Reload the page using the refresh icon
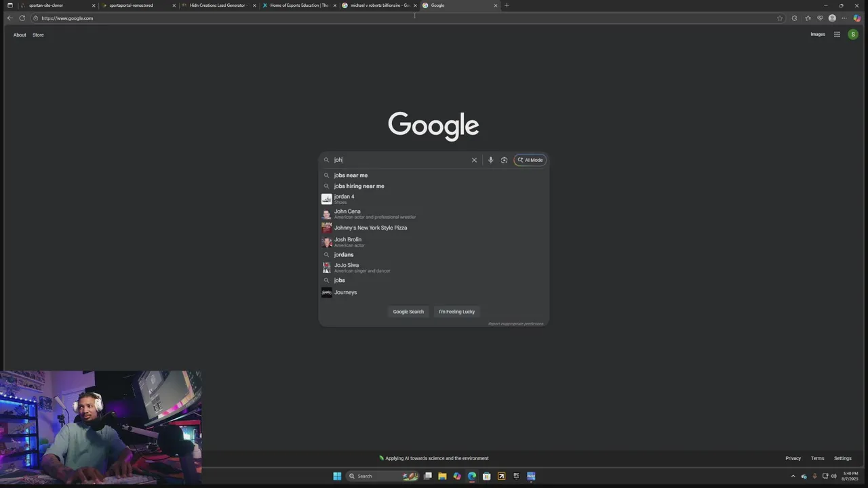Screen dimensions: 868x488 pos(22,18)
